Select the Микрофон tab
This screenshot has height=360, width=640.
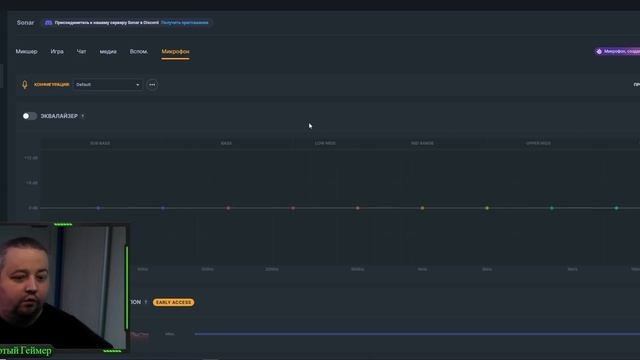176,51
